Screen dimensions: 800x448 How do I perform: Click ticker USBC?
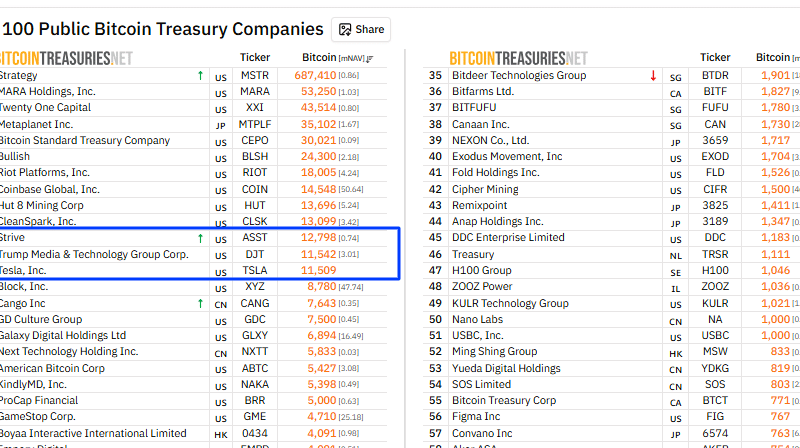pyautogui.click(x=715, y=335)
